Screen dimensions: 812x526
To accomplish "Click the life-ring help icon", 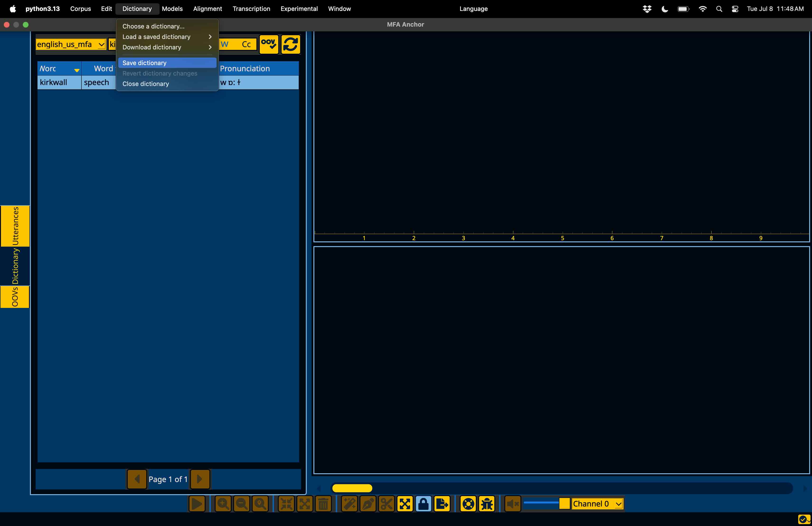I will (x=468, y=504).
